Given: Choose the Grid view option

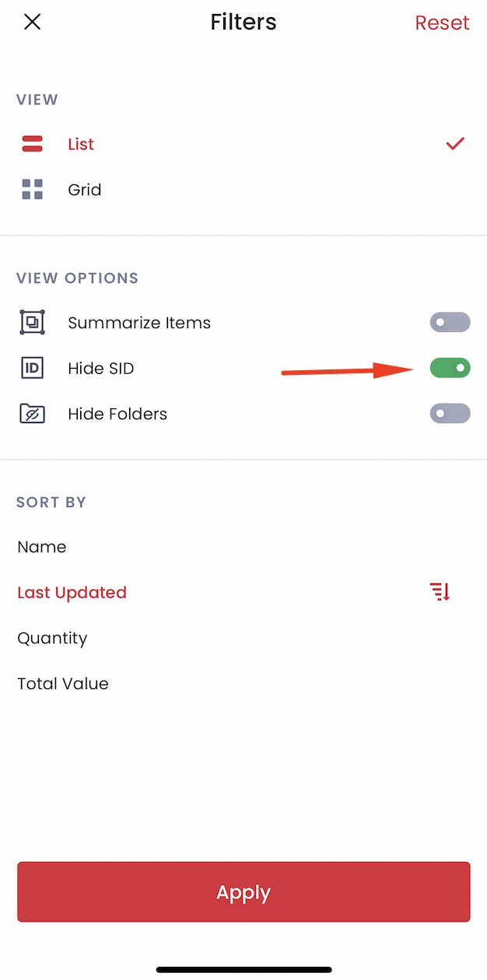Looking at the screenshot, I should click(243, 189).
